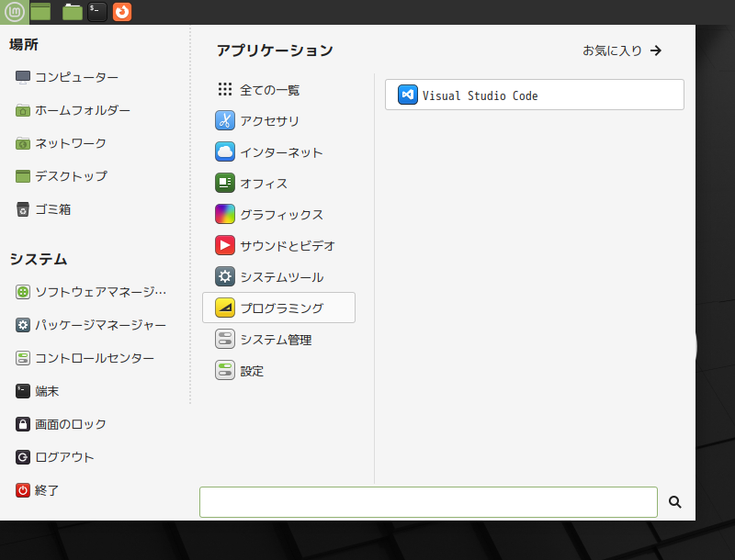Image resolution: width=735 pixels, height=560 pixels.
Task: Click the ソフトウェアマネージャー icon
Action: pyautogui.click(x=22, y=292)
